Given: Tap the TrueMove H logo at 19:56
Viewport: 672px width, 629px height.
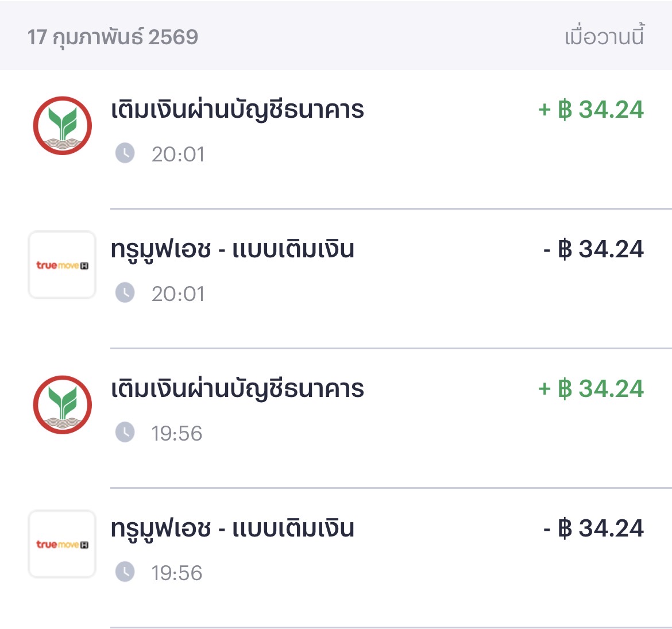Looking at the screenshot, I should coord(62,544).
